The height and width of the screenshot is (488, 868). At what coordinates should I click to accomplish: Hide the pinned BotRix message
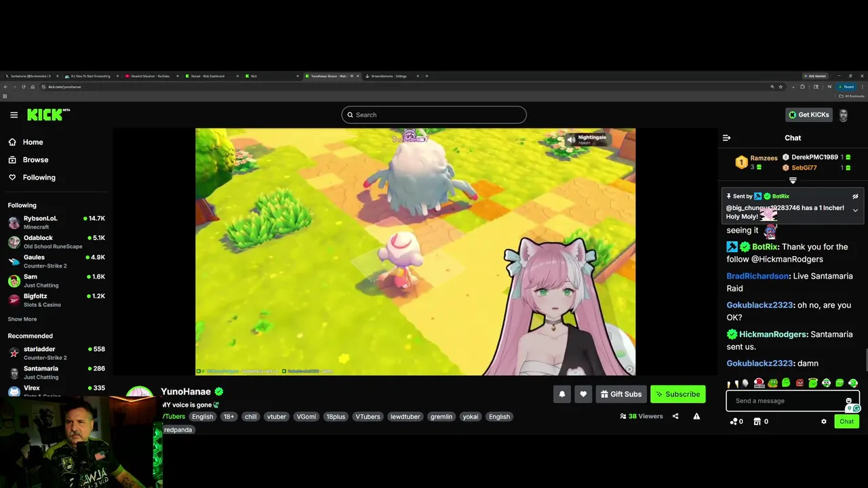855,197
